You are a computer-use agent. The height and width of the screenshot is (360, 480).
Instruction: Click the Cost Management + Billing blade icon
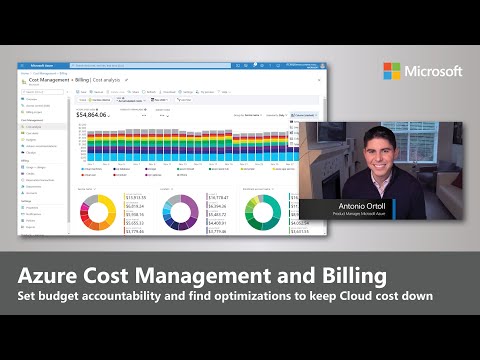pyautogui.click(x=24, y=82)
